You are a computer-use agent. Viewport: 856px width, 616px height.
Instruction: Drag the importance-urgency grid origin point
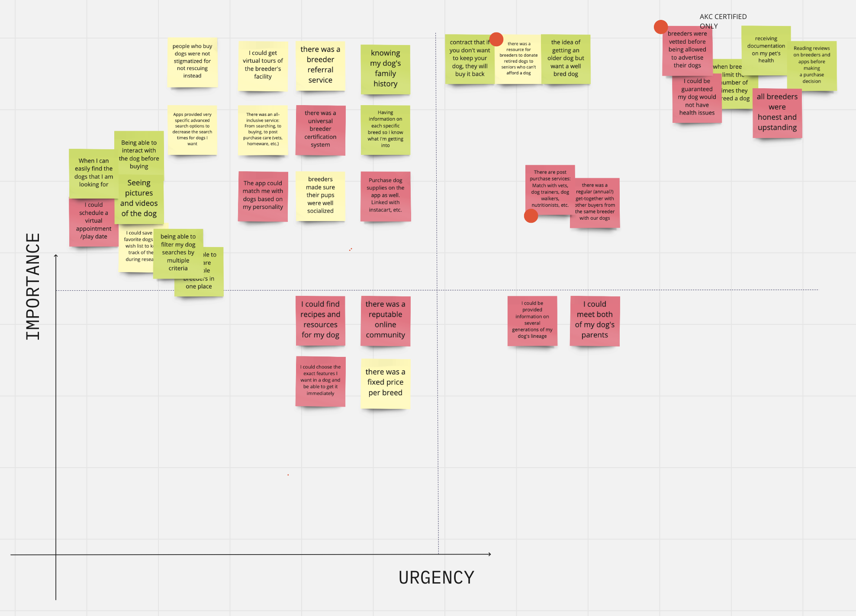(x=56, y=555)
